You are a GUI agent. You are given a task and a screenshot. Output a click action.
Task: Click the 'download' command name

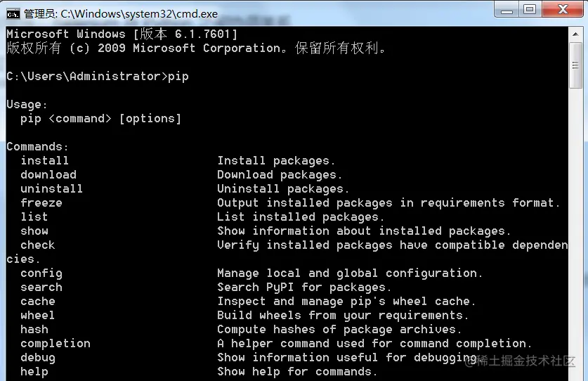48,175
